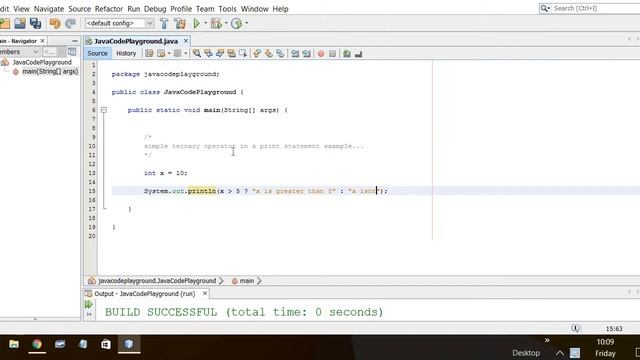640x360 pixels.
Task: Click the Undo toolbar icon
Action: tap(55, 23)
